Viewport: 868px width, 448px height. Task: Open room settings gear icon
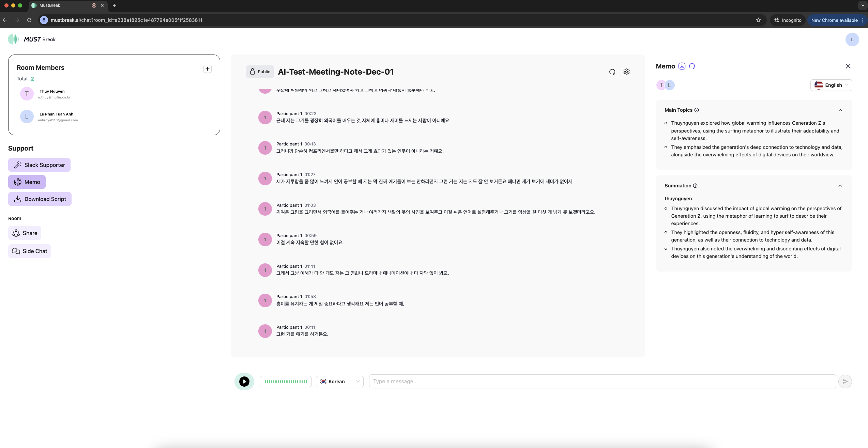coord(626,72)
